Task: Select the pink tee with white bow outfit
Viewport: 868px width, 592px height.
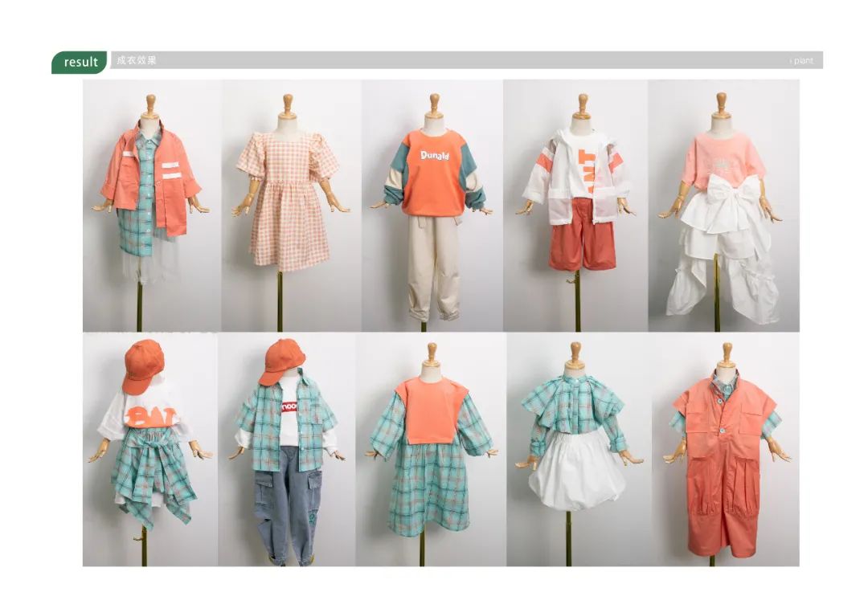Action: [723, 205]
